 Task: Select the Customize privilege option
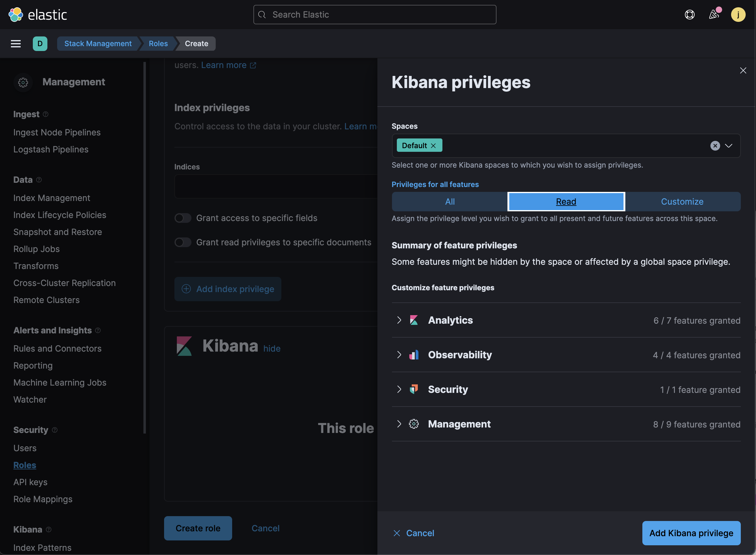[682, 202]
